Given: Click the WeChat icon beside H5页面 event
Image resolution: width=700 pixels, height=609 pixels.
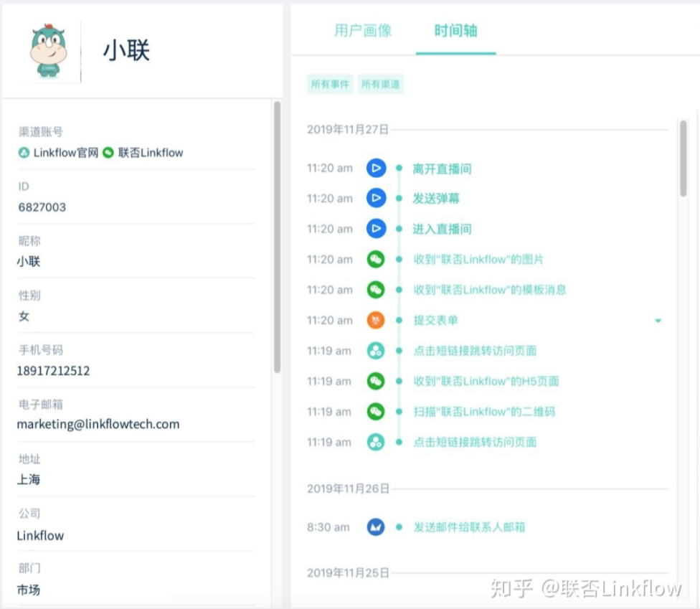Looking at the screenshot, I should pyautogui.click(x=376, y=382).
